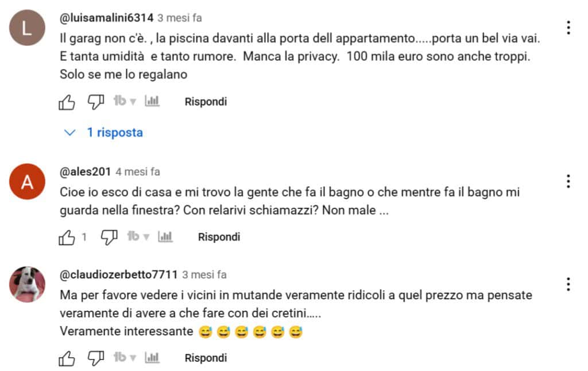Open the statistics bar chart icon on luisamalini6314's comment
Screen dimensions: 588x371
[152, 101]
